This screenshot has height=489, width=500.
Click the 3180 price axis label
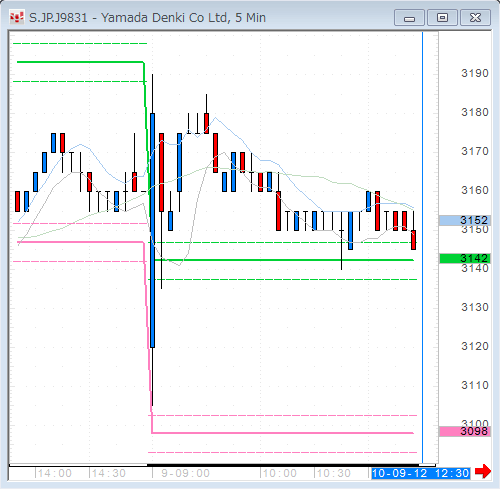[475, 112]
